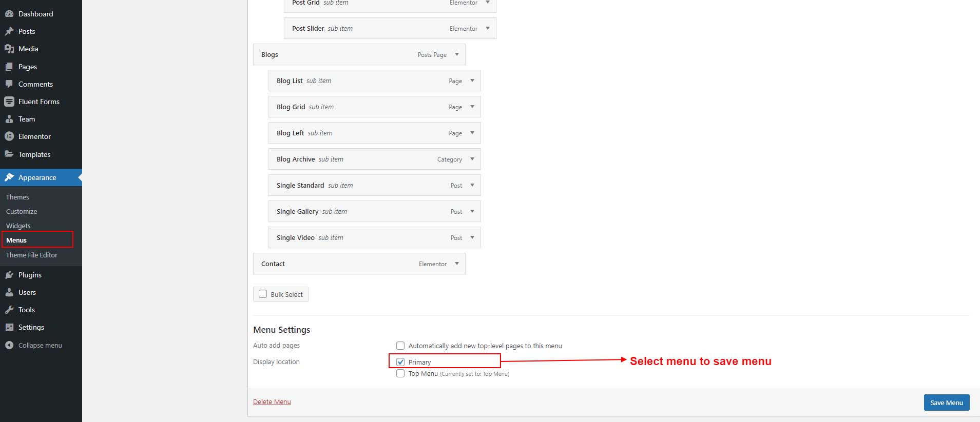Toggle the Bulk Select checkbox

263,294
